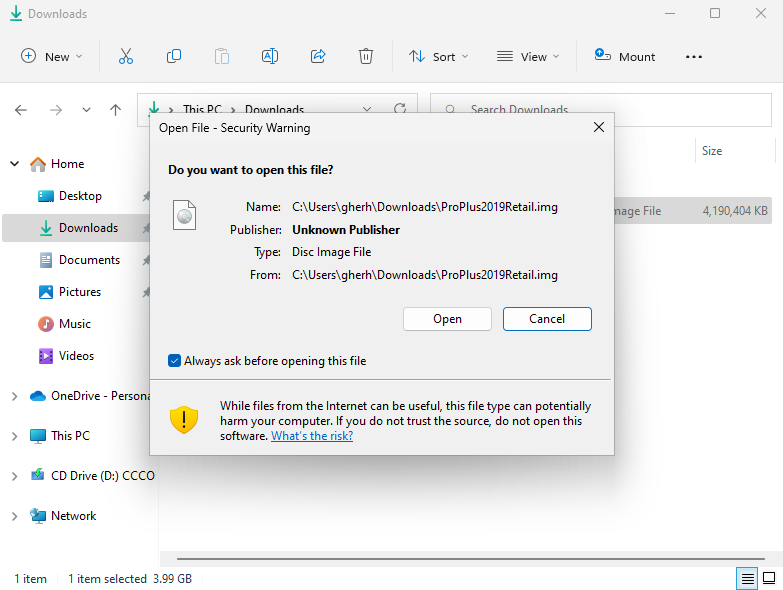783x590 pixels.
Task: Open the See more ellipsis menu
Action: point(694,57)
